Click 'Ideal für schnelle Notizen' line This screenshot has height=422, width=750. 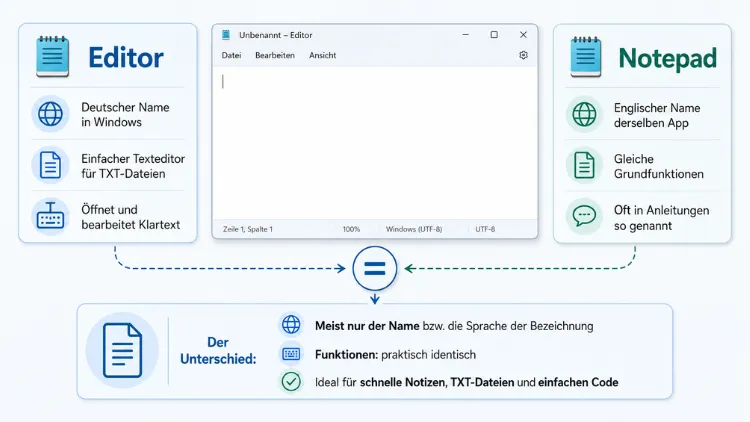[x=466, y=382]
